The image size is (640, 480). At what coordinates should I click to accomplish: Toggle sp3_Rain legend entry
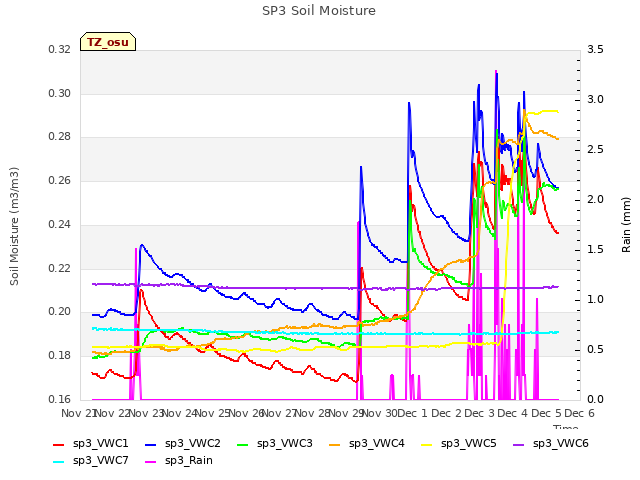coord(179,461)
